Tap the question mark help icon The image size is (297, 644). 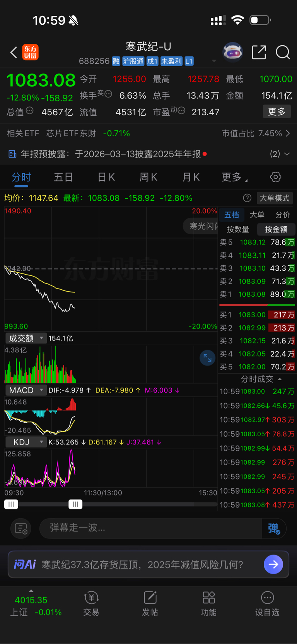pos(247,198)
